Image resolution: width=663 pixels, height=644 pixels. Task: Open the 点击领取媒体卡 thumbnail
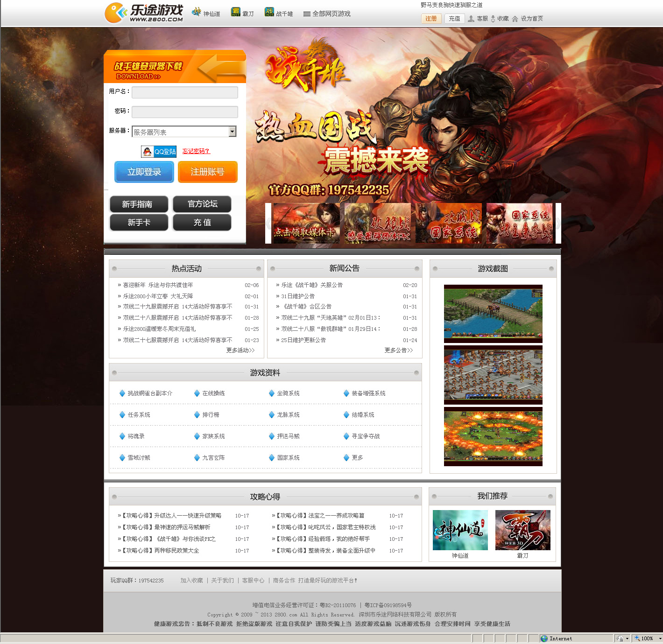(x=307, y=223)
